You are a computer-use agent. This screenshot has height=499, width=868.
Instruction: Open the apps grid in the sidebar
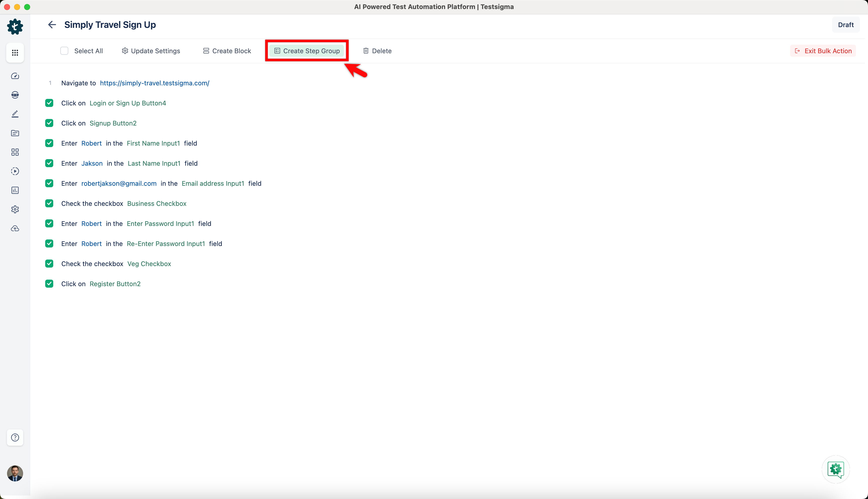15,52
